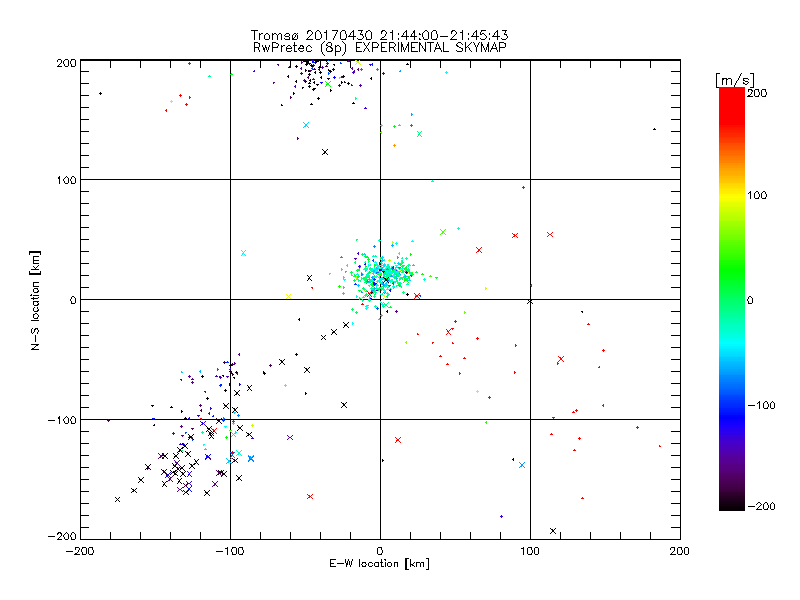Click the colorbar tick label 200
Viewport: 800px width, 600px height.
(x=757, y=93)
